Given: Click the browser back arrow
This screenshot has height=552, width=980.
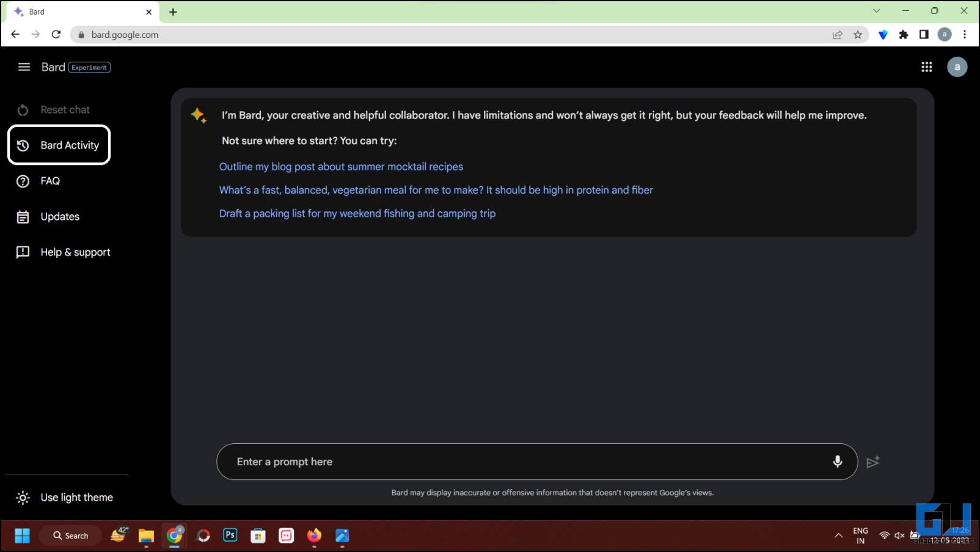Looking at the screenshot, I should coord(15,34).
